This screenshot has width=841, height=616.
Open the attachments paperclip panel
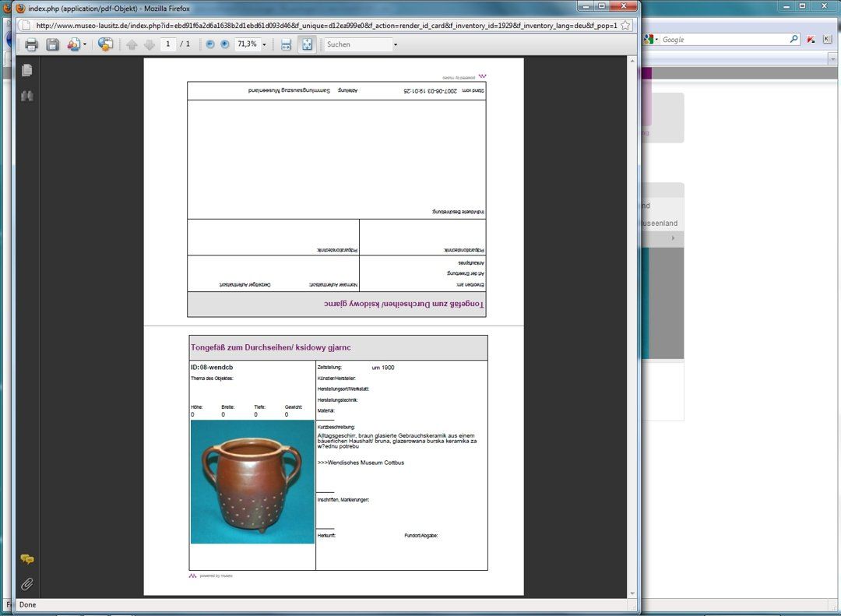(26, 584)
